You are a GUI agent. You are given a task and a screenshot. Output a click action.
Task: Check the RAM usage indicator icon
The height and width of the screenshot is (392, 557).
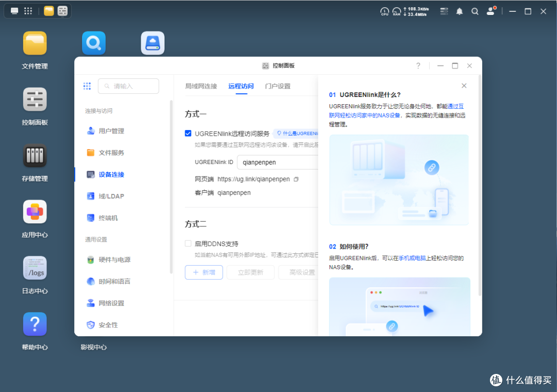[397, 12]
